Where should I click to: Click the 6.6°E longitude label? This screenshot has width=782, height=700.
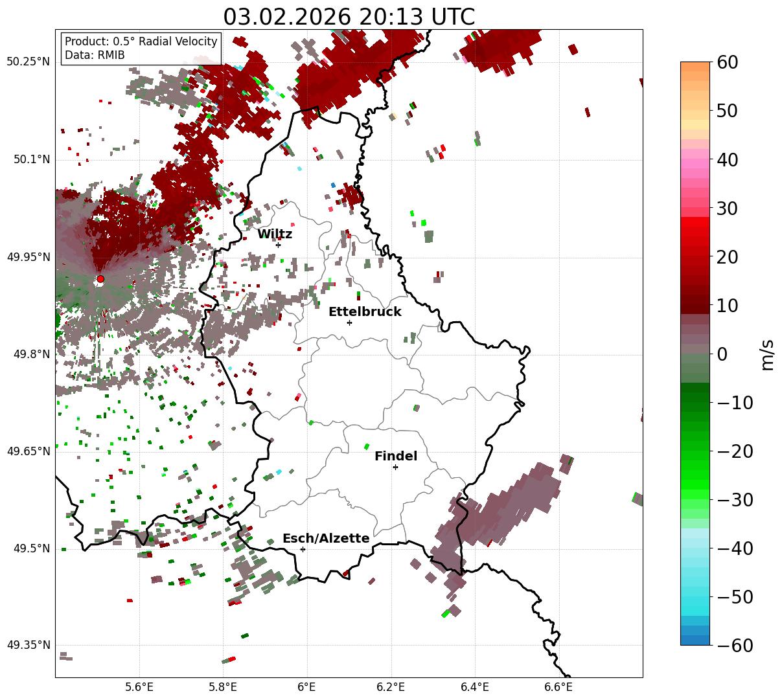point(558,686)
